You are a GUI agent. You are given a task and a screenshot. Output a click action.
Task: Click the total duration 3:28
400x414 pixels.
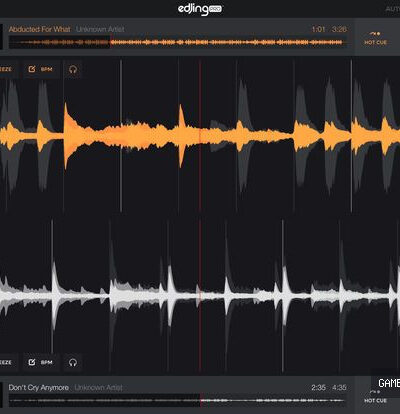pyautogui.click(x=339, y=29)
